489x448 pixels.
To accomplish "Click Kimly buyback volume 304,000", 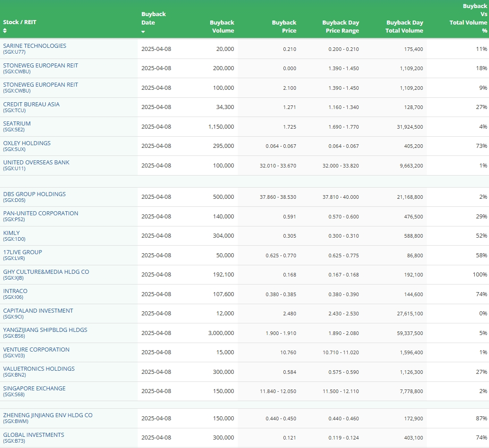I will click(x=223, y=236).
